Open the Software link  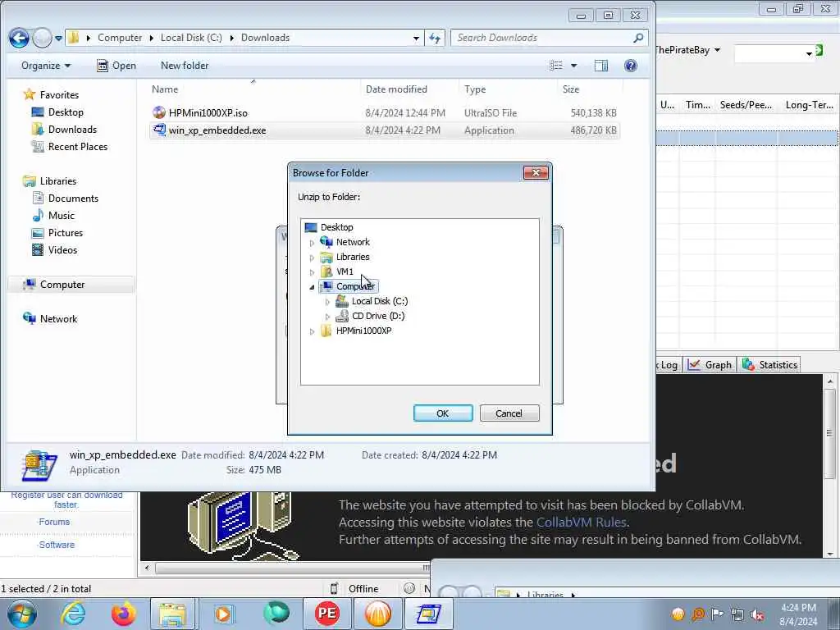click(57, 545)
